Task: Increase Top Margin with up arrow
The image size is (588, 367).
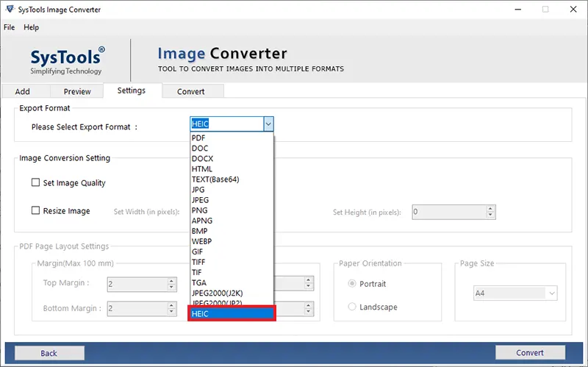Action: point(171,281)
